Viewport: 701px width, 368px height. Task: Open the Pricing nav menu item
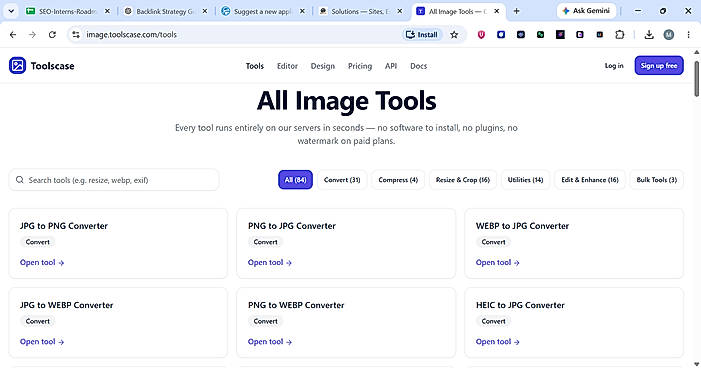coord(360,66)
